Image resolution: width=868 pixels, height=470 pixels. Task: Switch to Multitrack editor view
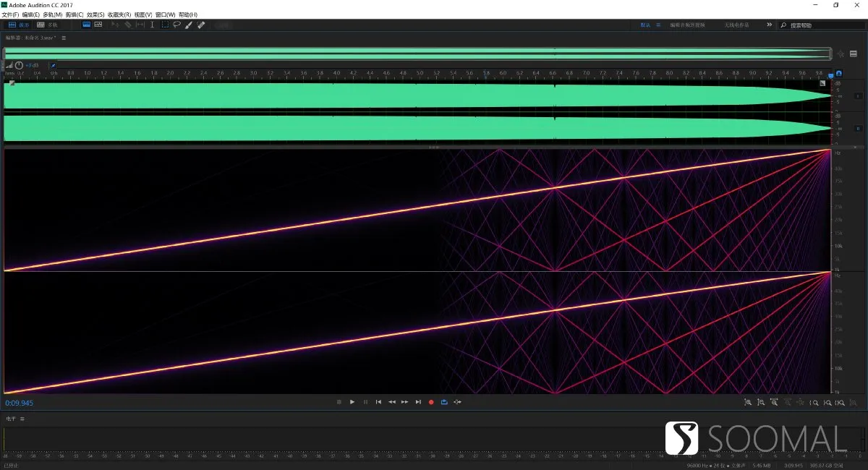tap(48, 25)
